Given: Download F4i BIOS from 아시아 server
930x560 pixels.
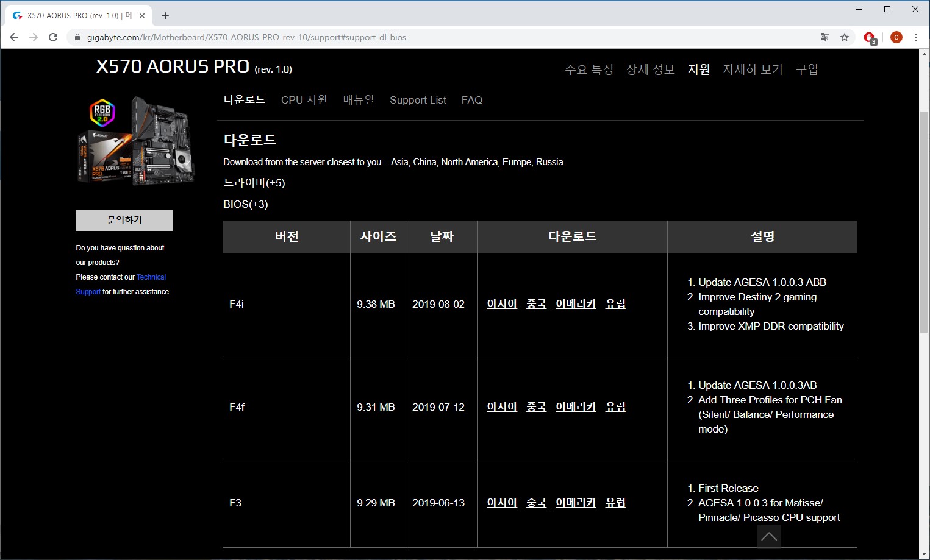Looking at the screenshot, I should [x=502, y=304].
